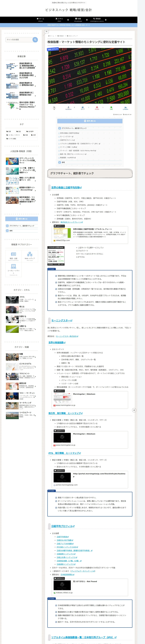Open the プレミアムデータパッケージ link
The image size is (145, 644).
coord(83,571)
